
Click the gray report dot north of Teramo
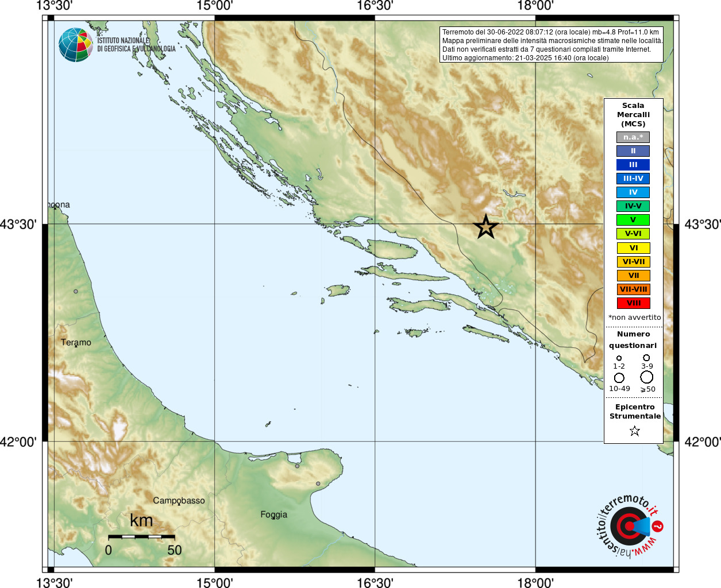point(75,292)
